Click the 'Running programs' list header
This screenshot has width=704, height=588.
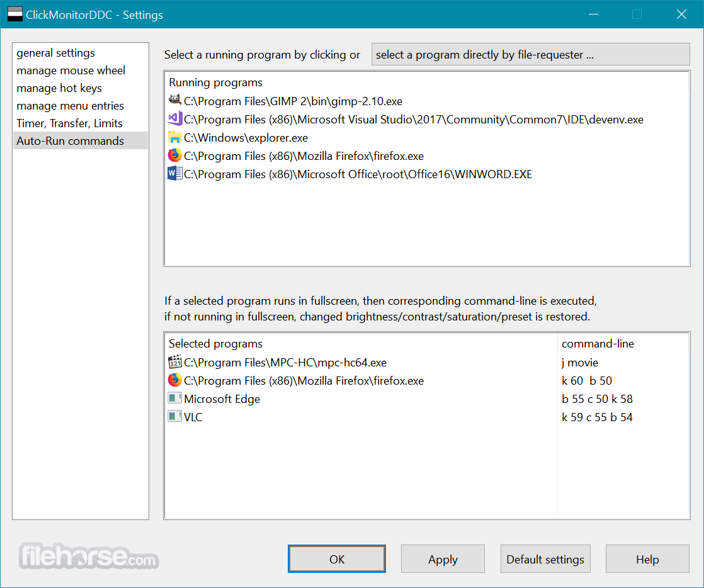coord(215,82)
